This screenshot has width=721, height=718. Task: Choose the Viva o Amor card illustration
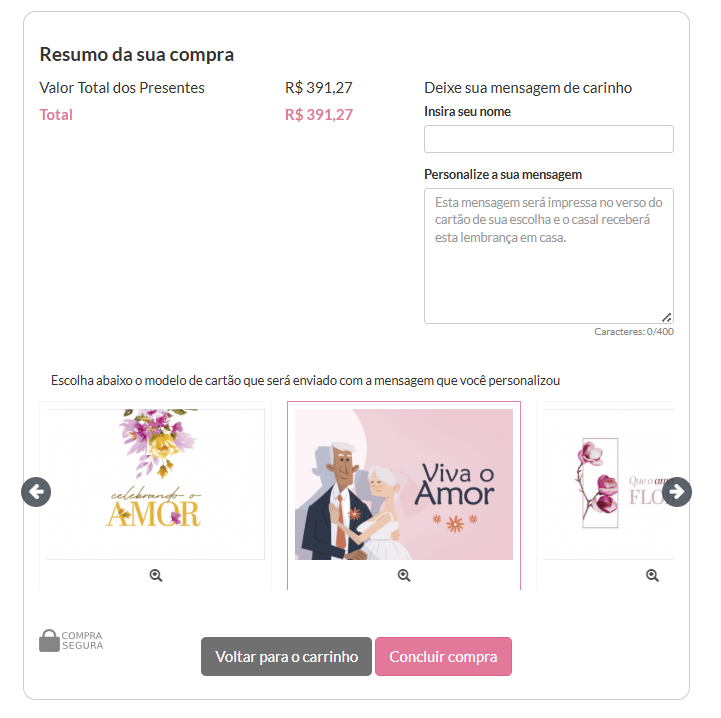[x=404, y=484]
